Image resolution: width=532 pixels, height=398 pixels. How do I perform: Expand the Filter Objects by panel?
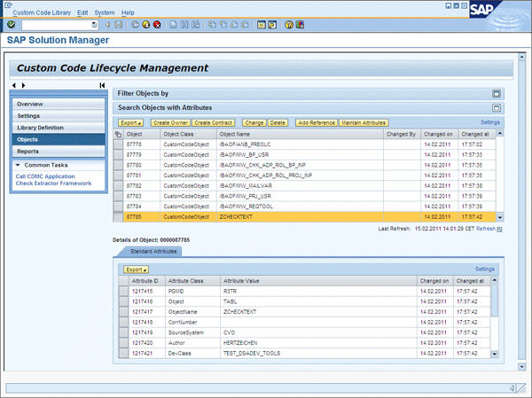497,94
